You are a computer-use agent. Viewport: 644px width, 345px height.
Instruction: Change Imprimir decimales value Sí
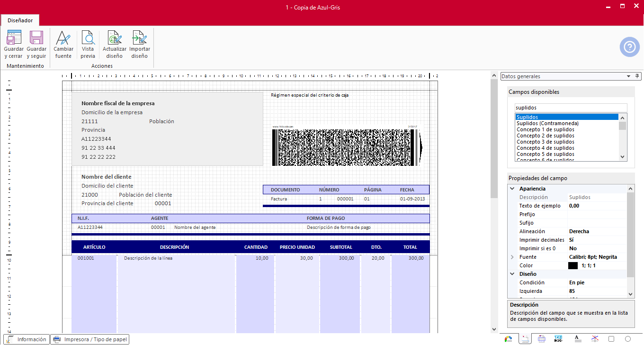[x=597, y=240]
